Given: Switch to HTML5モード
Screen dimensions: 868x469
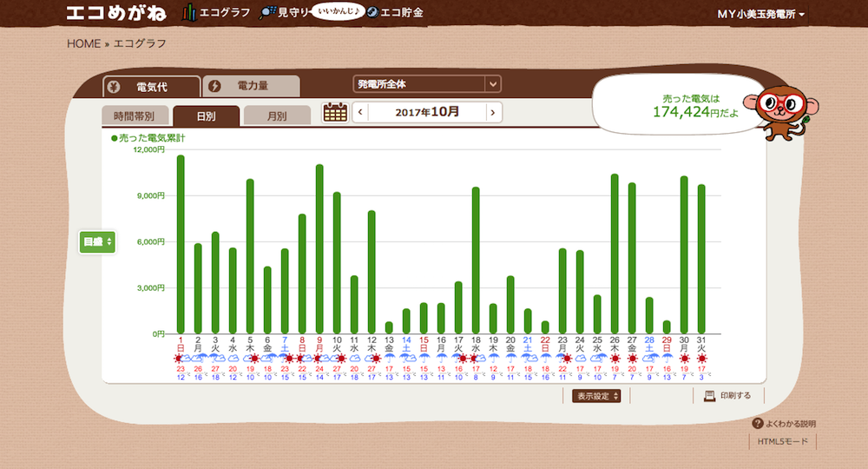Looking at the screenshot, I should (782, 442).
